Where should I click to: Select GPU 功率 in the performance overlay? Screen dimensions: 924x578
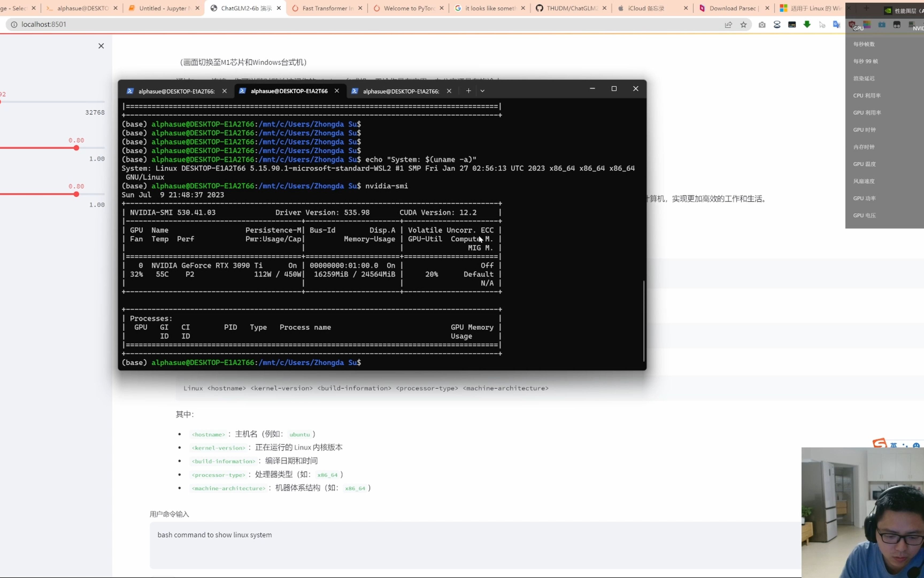pyautogui.click(x=864, y=198)
